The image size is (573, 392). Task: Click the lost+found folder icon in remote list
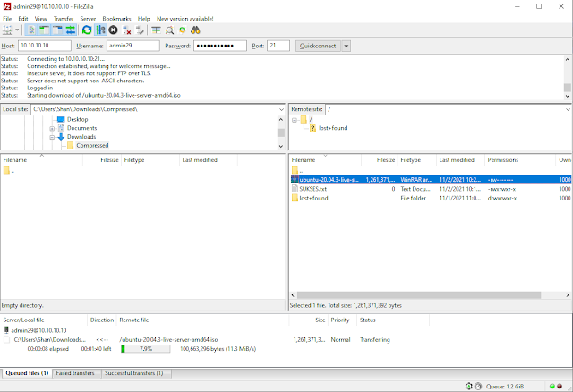pos(295,198)
